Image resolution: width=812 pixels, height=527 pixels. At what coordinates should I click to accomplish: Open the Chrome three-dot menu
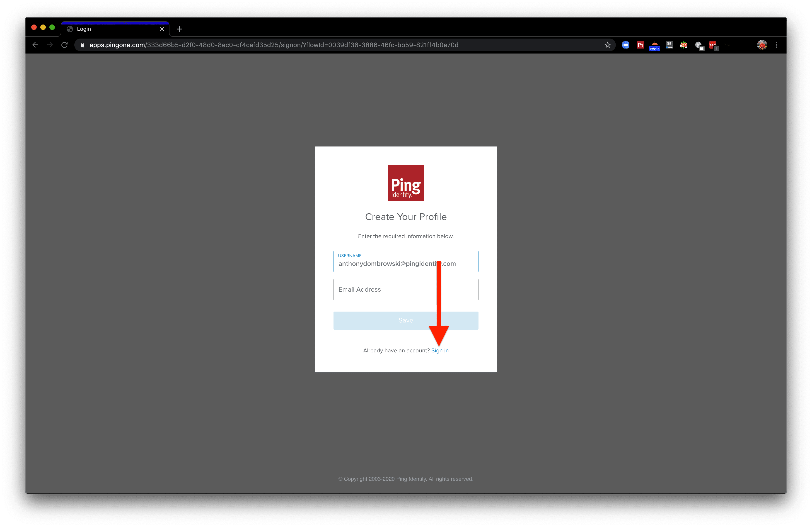point(776,45)
